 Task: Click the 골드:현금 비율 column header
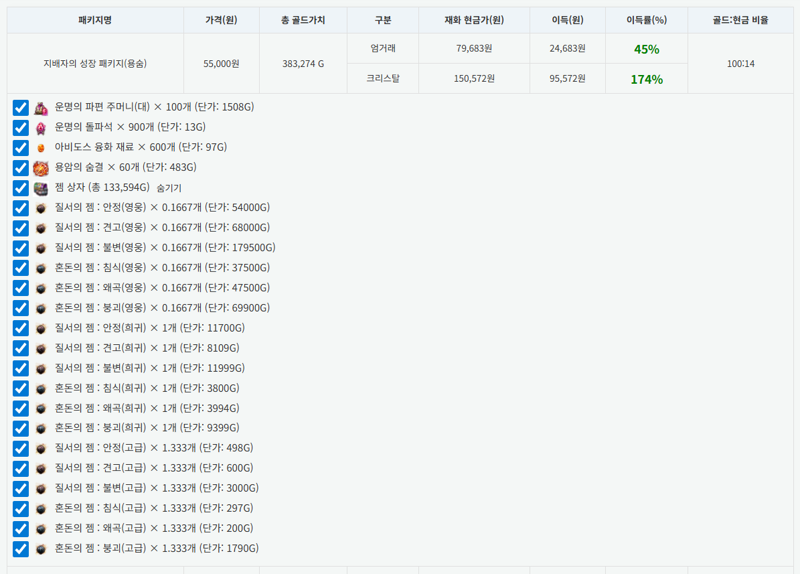[740, 20]
